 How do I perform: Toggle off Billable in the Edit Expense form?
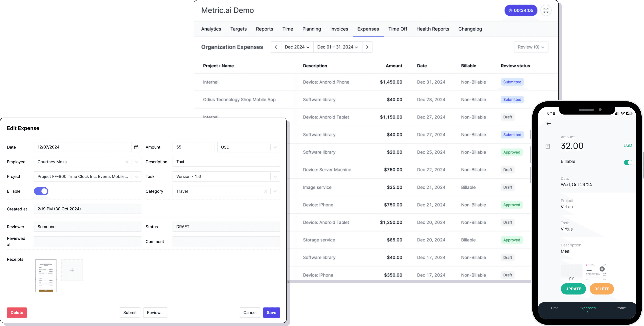point(41,191)
